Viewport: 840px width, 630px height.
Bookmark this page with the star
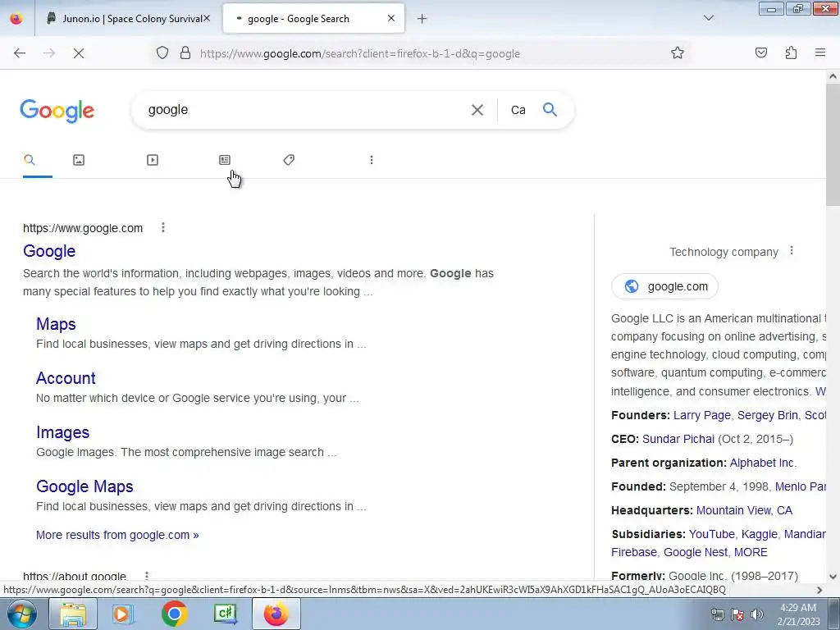click(x=677, y=53)
